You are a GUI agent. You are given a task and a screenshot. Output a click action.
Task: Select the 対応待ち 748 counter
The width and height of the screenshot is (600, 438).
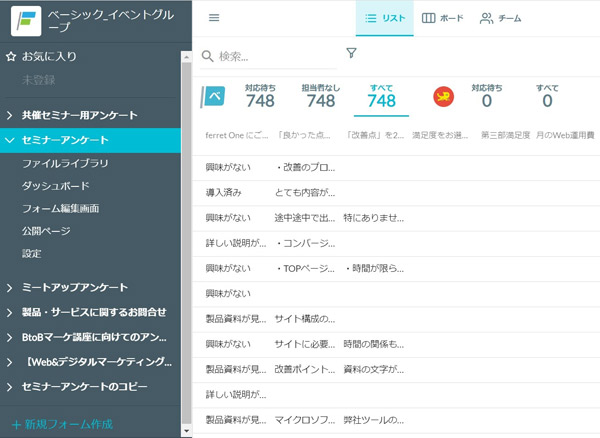tap(260, 96)
